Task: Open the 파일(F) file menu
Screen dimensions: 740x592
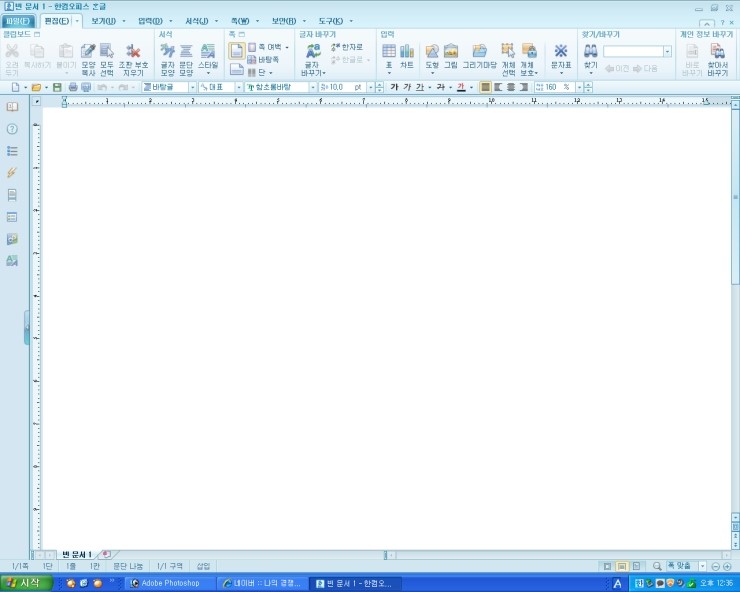Action: pos(18,21)
